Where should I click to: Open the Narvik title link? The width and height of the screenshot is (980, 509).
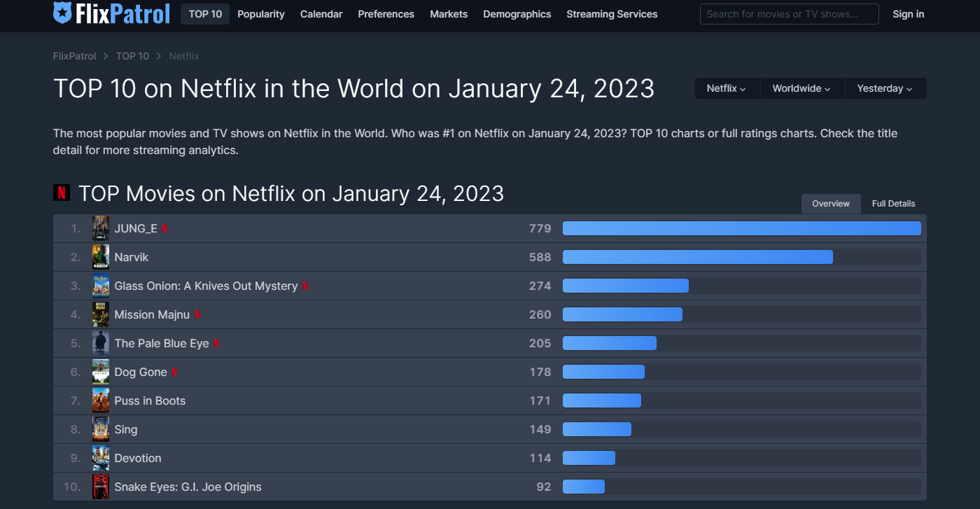pos(132,258)
